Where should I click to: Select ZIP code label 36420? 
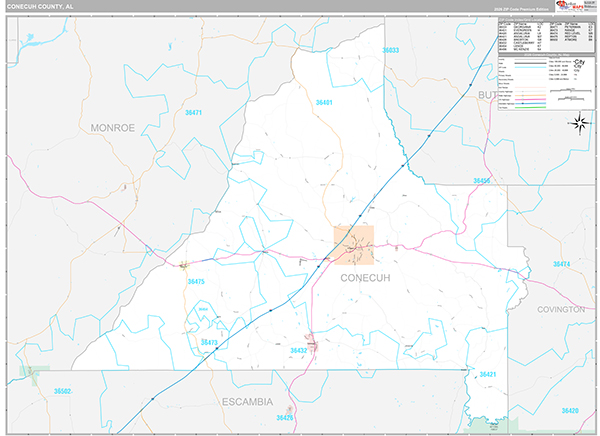pyautogui.click(x=570, y=411)
